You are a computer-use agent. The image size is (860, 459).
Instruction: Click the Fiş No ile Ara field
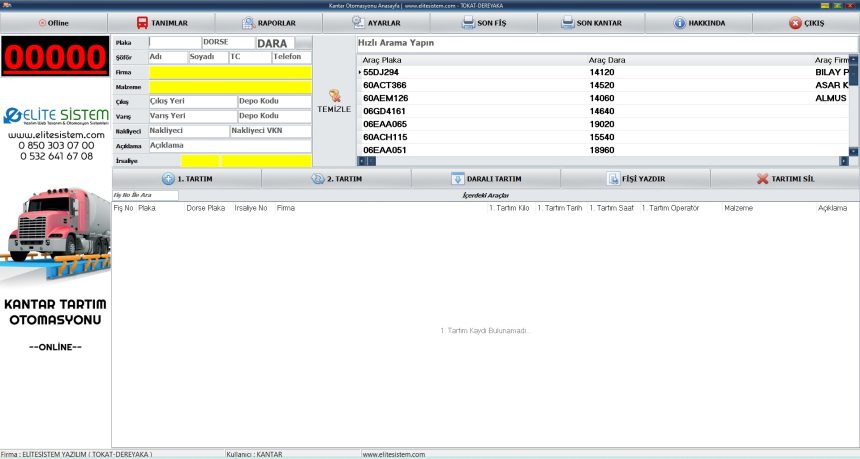point(145,195)
